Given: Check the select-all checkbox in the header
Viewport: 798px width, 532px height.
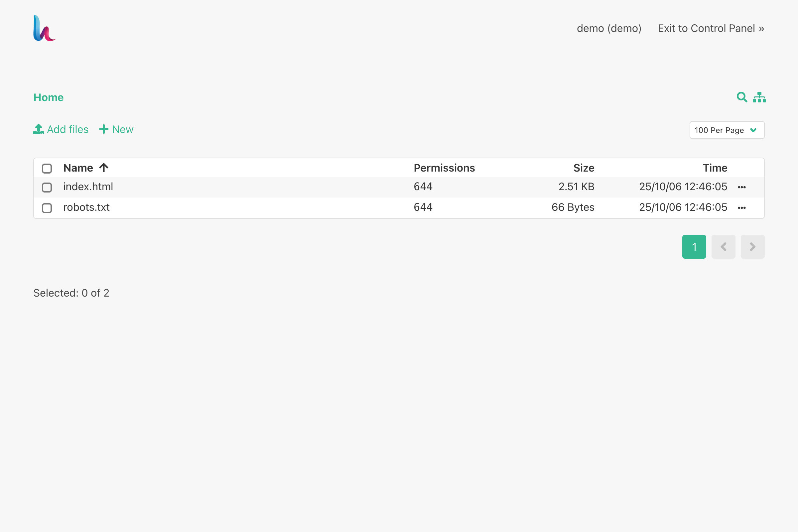Looking at the screenshot, I should (47, 169).
